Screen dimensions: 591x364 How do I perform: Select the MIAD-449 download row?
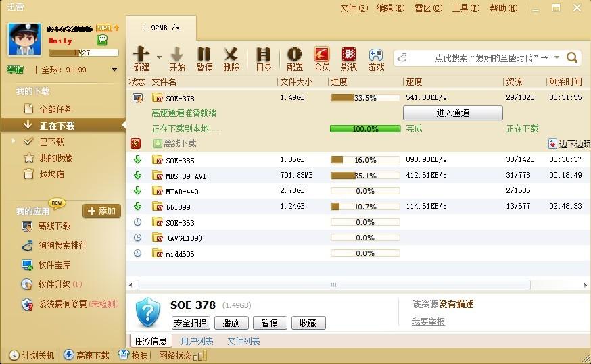[358, 191]
